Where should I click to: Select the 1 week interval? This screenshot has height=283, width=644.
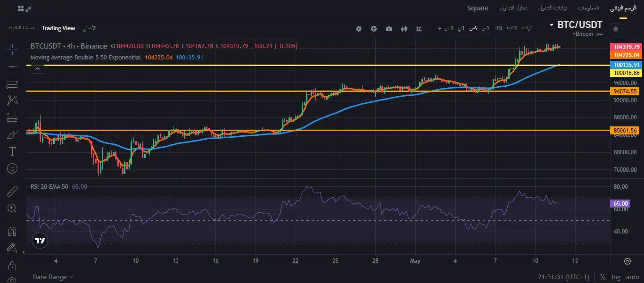coord(448,28)
